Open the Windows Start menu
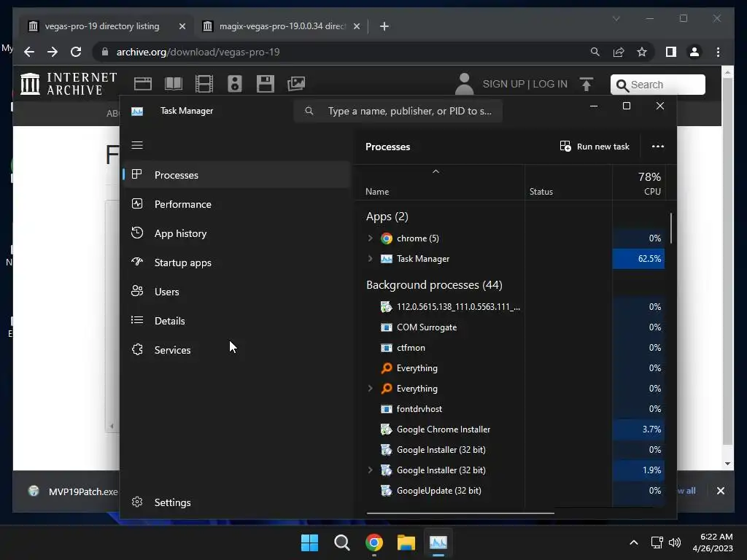The image size is (747, 560). (309, 542)
